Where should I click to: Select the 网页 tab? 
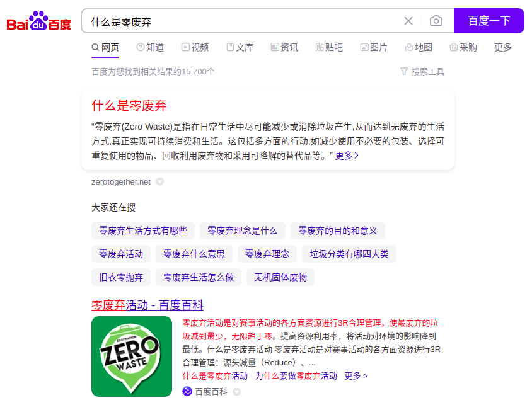[105, 47]
